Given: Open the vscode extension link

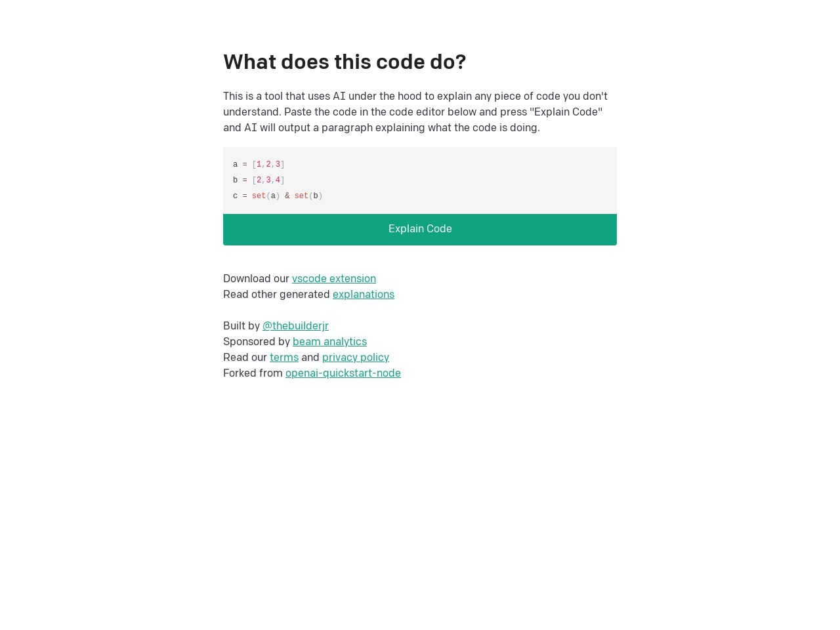Looking at the screenshot, I should [333, 279].
